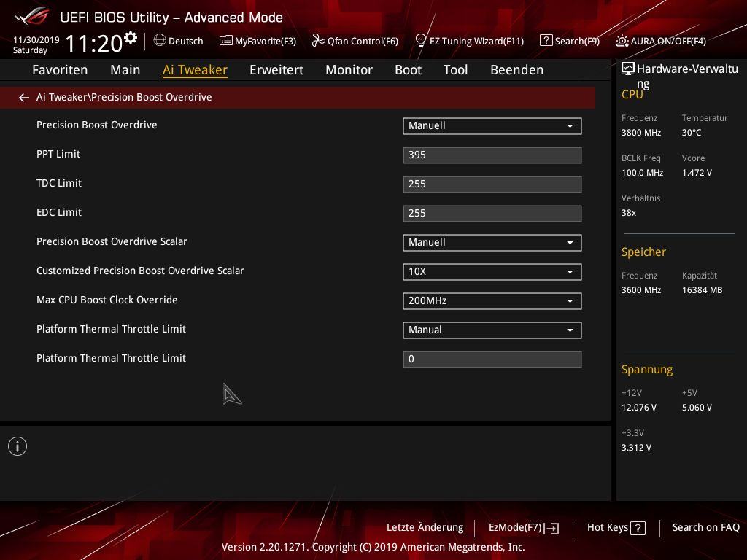Click the 11/30/2019 date text
747x560 pixels.
pyautogui.click(x=36, y=40)
